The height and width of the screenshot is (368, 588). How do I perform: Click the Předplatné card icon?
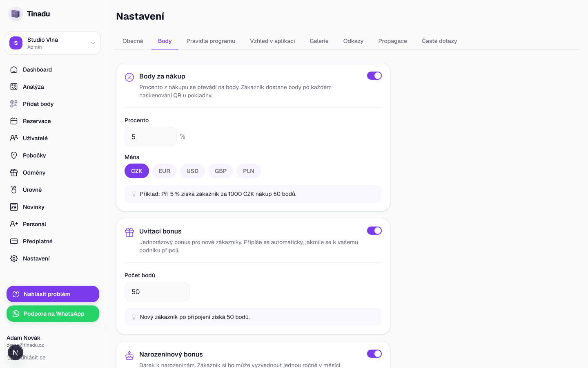14,241
